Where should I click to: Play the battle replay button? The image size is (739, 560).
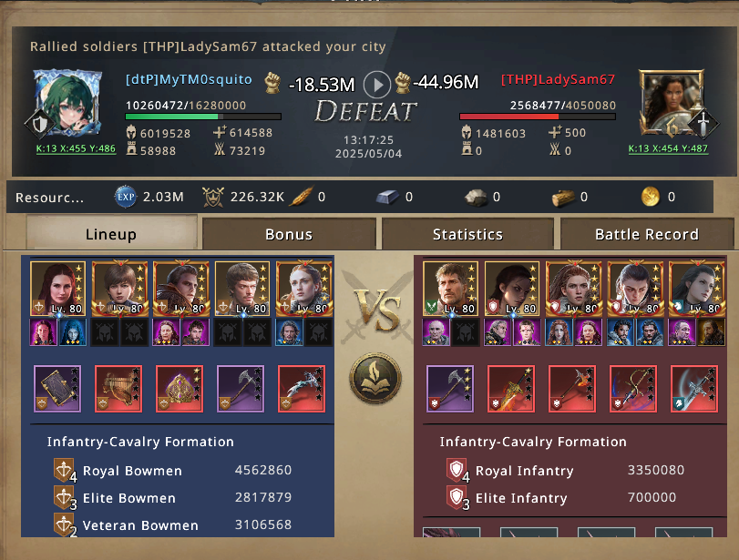pyautogui.click(x=377, y=85)
